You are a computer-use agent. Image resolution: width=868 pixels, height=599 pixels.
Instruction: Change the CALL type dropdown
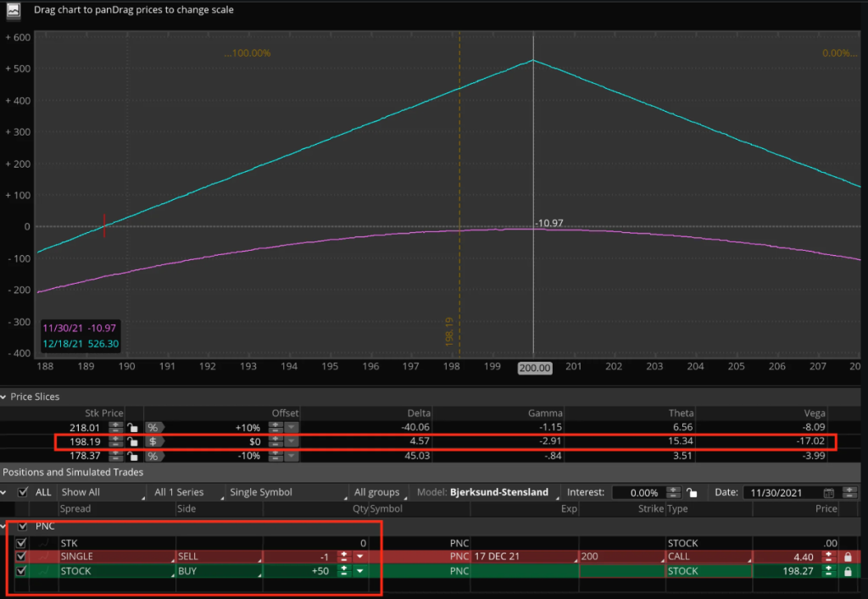(x=709, y=557)
